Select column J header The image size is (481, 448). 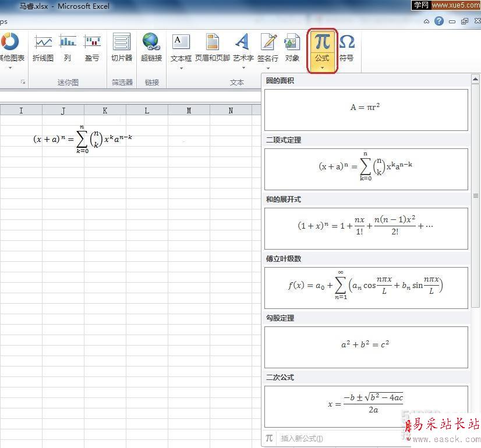click(63, 111)
